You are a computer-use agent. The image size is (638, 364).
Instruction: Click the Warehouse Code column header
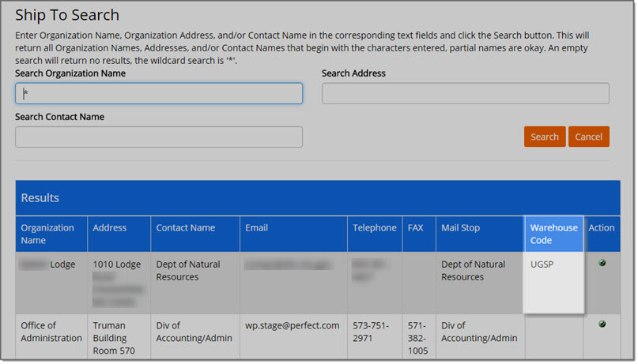553,234
